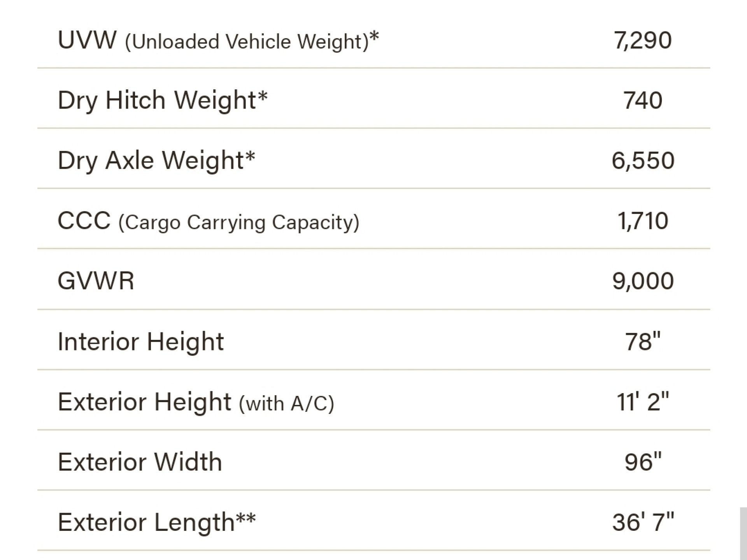
Task: Click the 11' 2" exterior height value
Action: (643, 402)
